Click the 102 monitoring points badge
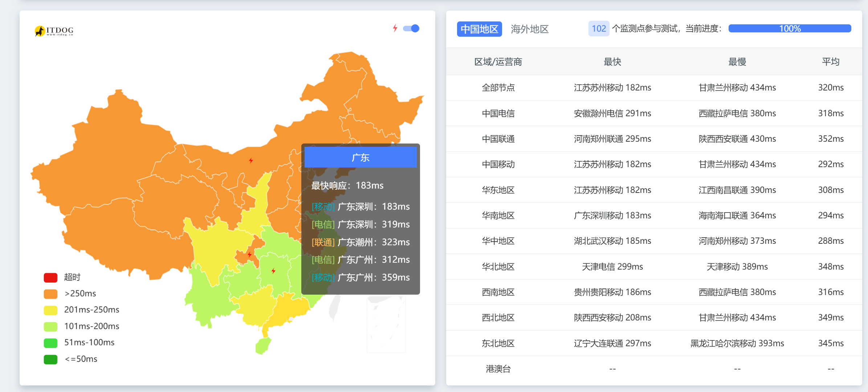The image size is (868, 392). pyautogui.click(x=599, y=29)
